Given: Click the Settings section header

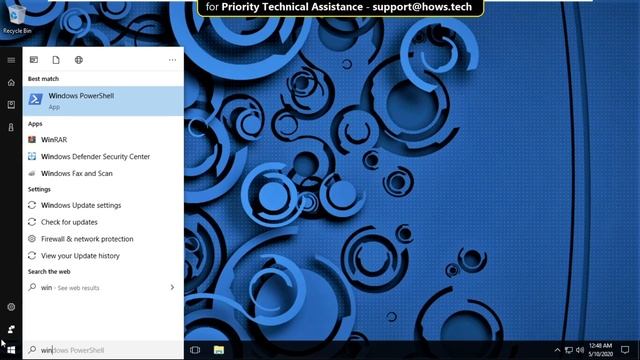Looking at the screenshot, I should (39, 189).
